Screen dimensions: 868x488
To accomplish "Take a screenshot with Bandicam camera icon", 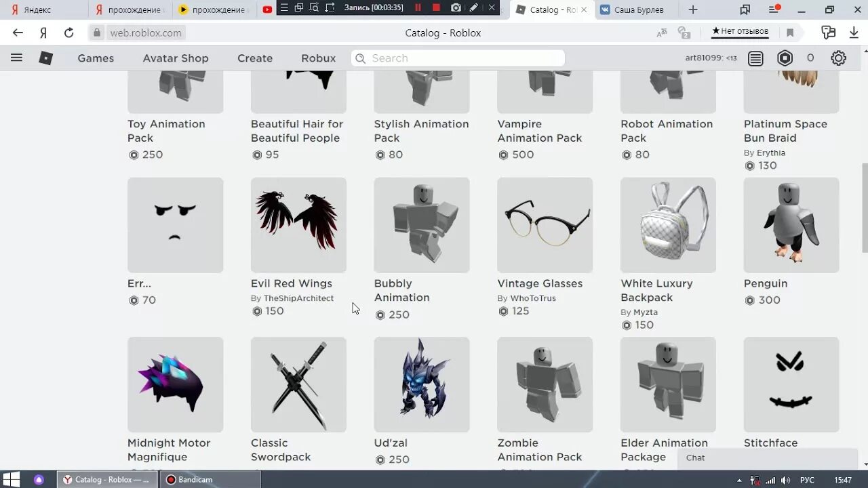I will coord(456,7).
